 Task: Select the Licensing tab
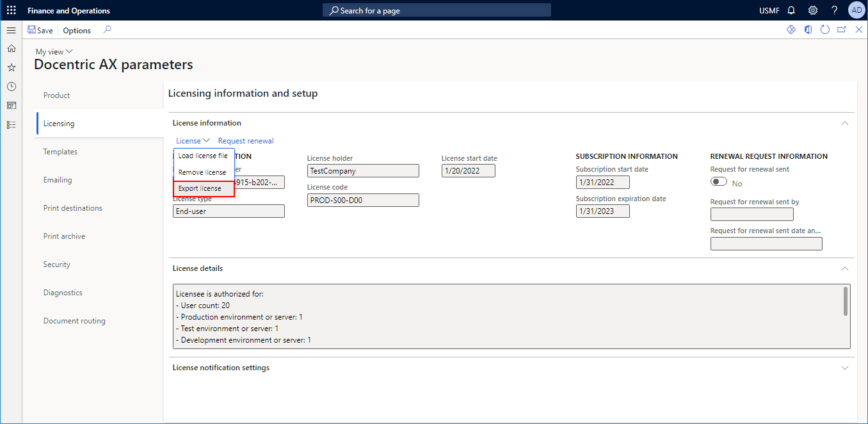[100, 124]
